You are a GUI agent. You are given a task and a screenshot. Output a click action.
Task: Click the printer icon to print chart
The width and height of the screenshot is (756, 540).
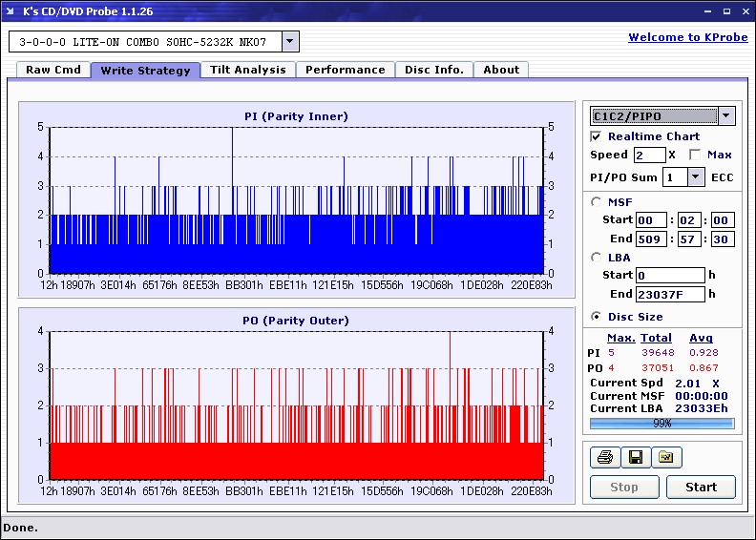click(605, 458)
